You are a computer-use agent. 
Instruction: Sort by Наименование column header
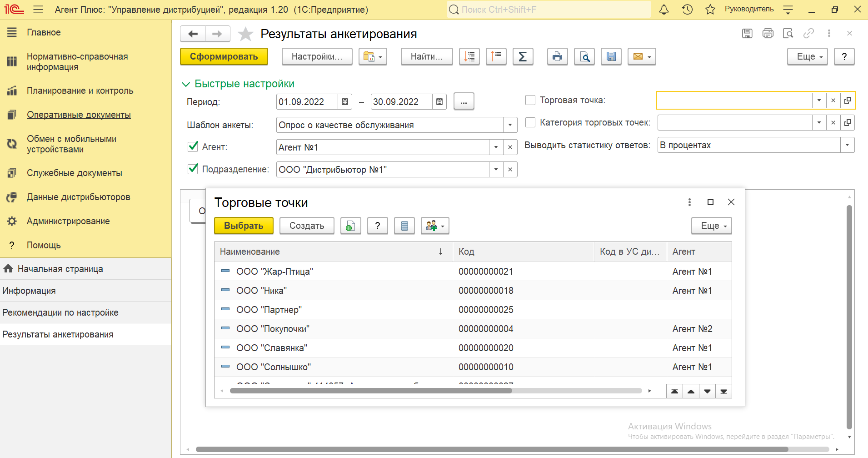(x=334, y=252)
